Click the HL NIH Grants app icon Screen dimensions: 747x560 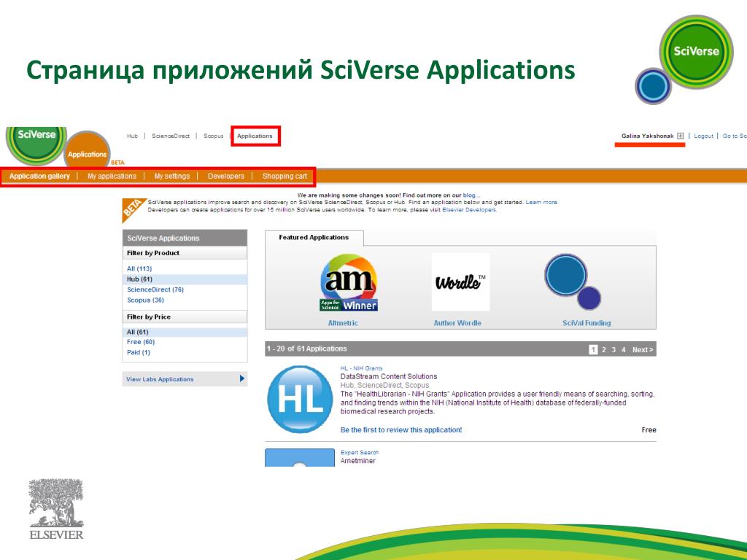pos(300,399)
